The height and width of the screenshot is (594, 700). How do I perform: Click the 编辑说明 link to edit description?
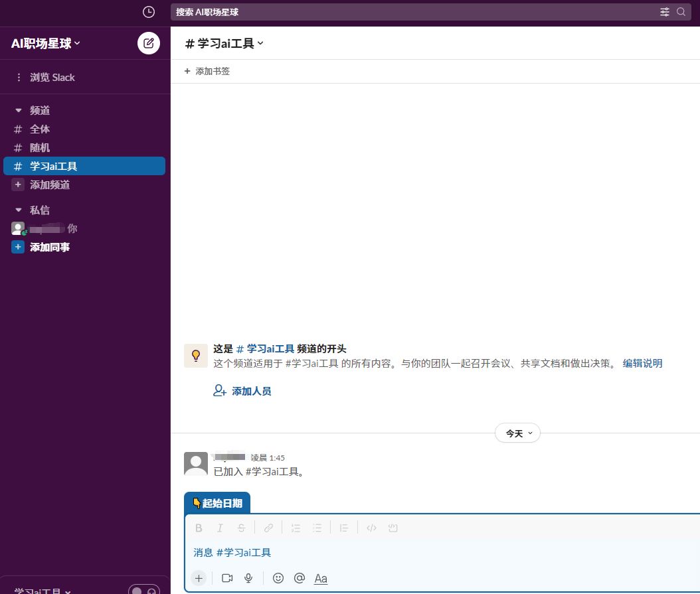[642, 363]
